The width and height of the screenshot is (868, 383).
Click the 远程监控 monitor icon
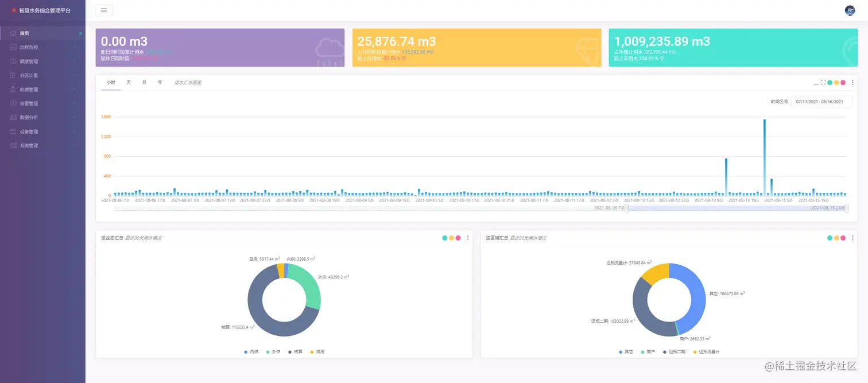click(x=13, y=47)
